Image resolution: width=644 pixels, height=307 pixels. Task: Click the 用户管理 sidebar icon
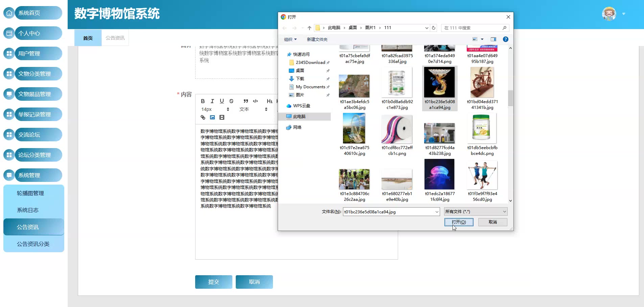pos(9,53)
